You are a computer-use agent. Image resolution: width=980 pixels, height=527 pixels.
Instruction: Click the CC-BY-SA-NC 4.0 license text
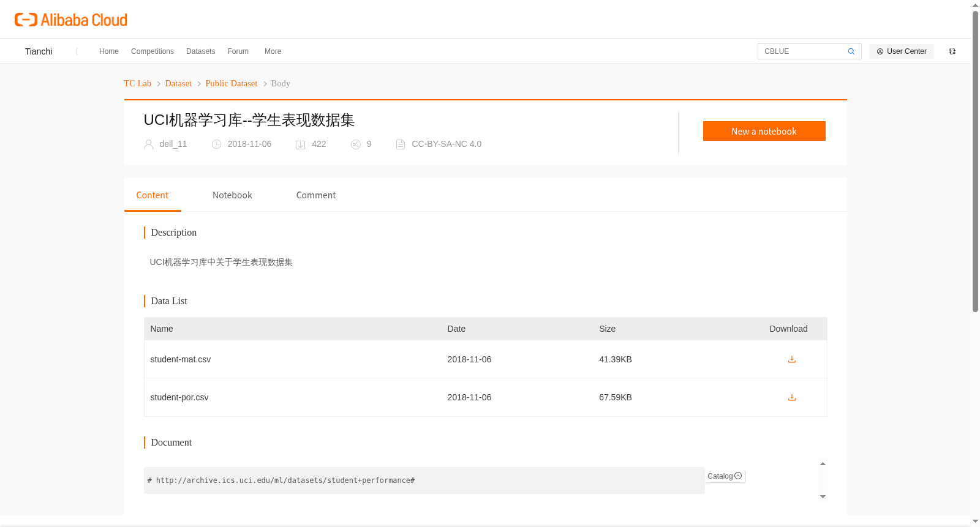(x=447, y=144)
